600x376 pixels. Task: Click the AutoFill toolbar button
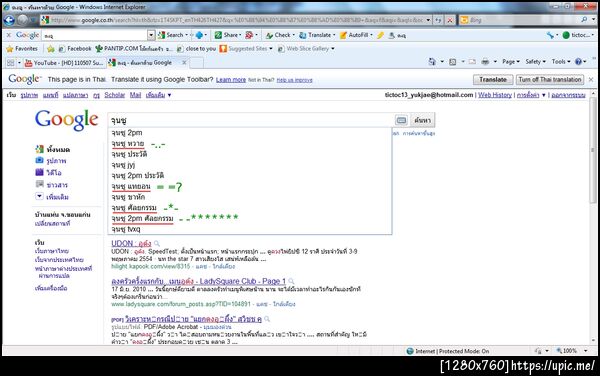click(356, 35)
